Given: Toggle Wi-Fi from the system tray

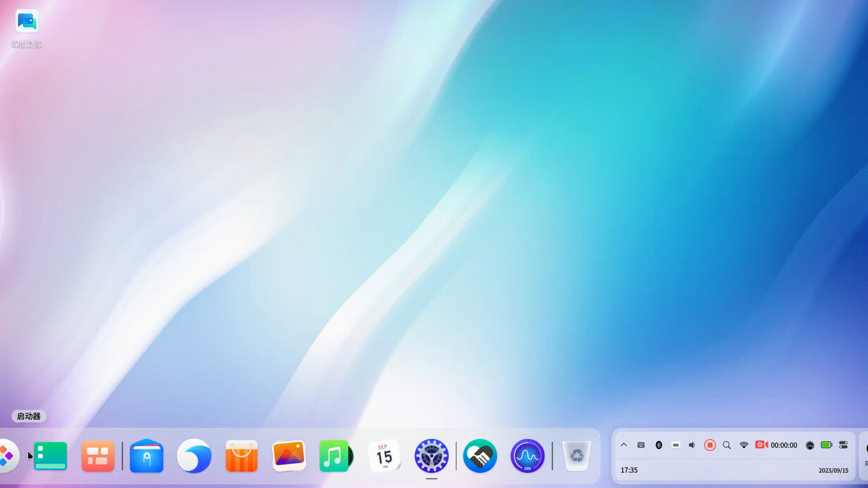Looking at the screenshot, I should (744, 445).
